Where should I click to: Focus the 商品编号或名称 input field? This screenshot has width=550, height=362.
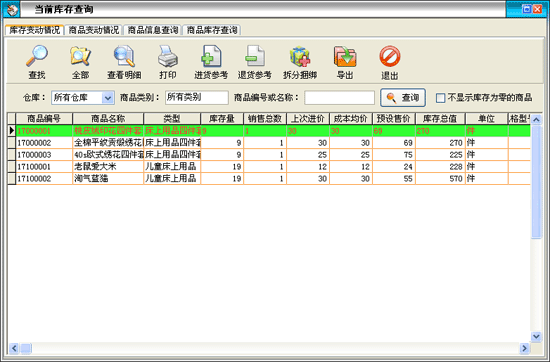click(x=340, y=98)
